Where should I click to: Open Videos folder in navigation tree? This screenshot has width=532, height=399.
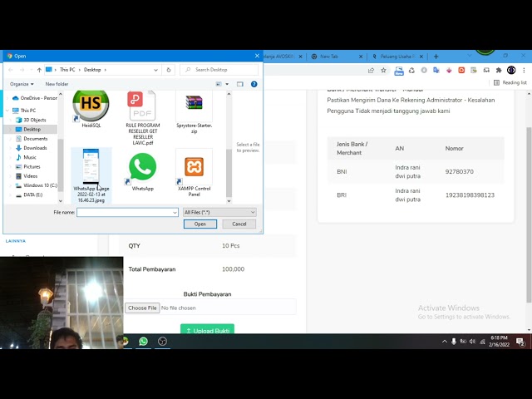click(x=27, y=176)
